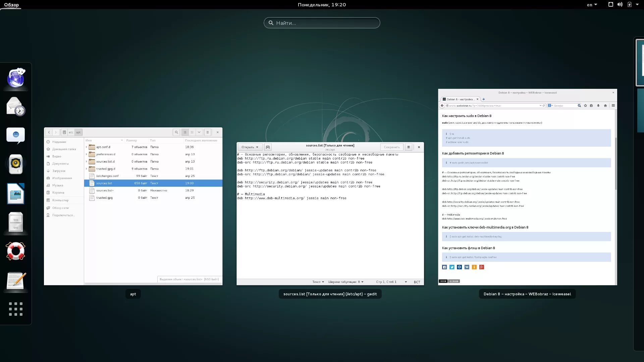The image size is (644, 362).
Task: Launch the mail client dock icon
Action: point(16,106)
